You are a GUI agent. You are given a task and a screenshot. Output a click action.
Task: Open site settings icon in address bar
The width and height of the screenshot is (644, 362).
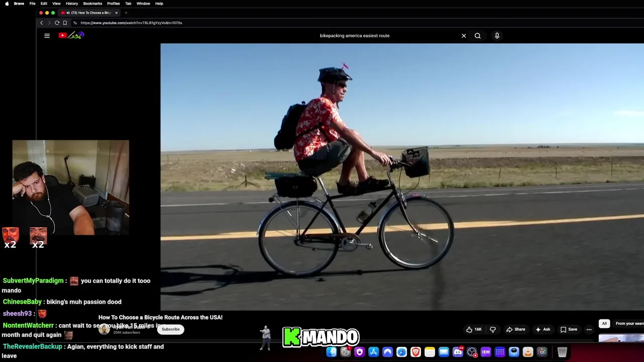pyautogui.click(x=75, y=23)
